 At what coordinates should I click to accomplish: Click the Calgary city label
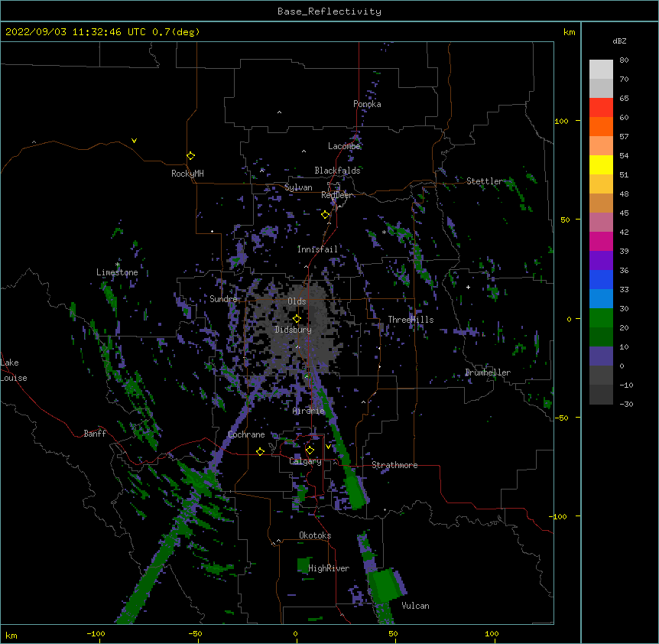click(x=306, y=461)
